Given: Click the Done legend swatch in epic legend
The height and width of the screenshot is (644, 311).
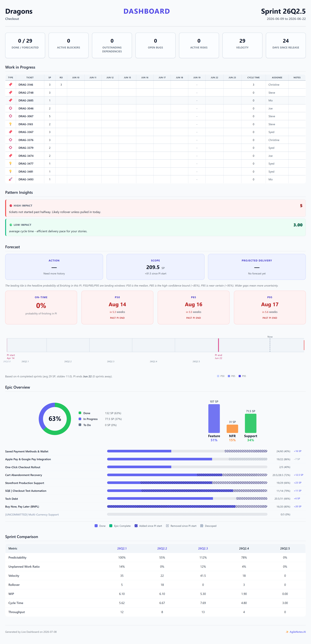Looking at the screenshot, I should [96, 526].
